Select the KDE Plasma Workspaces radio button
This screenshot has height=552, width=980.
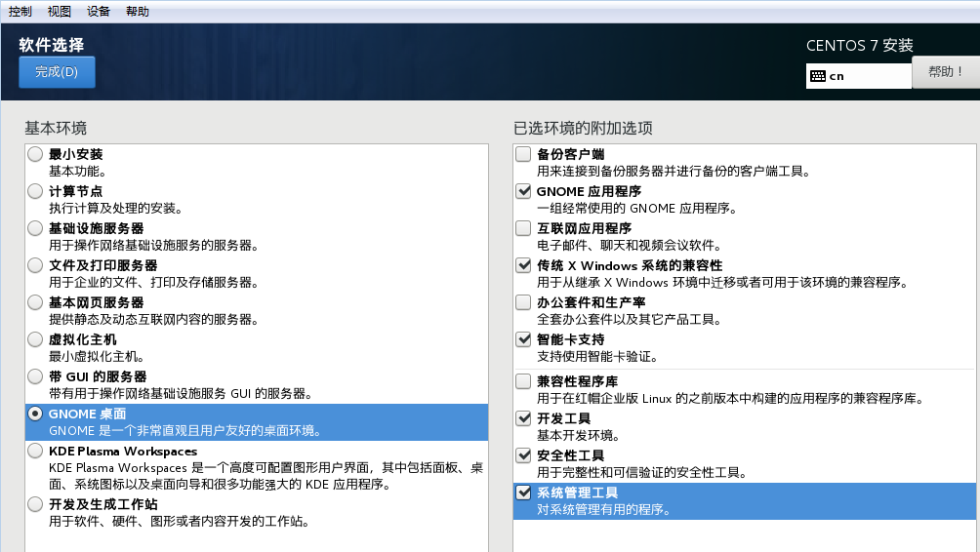[35, 451]
